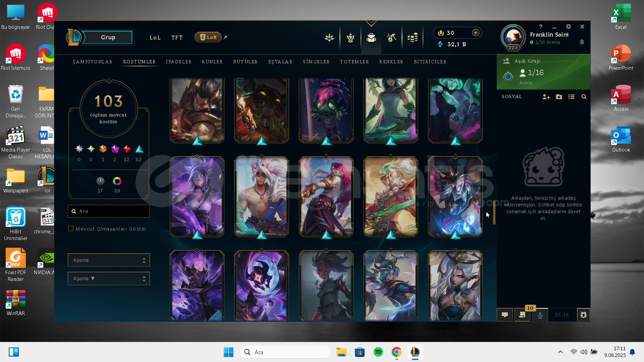Open File Explorer from the taskbar
Viewport: 644px width, 362px height.
[x=341, y=352]
